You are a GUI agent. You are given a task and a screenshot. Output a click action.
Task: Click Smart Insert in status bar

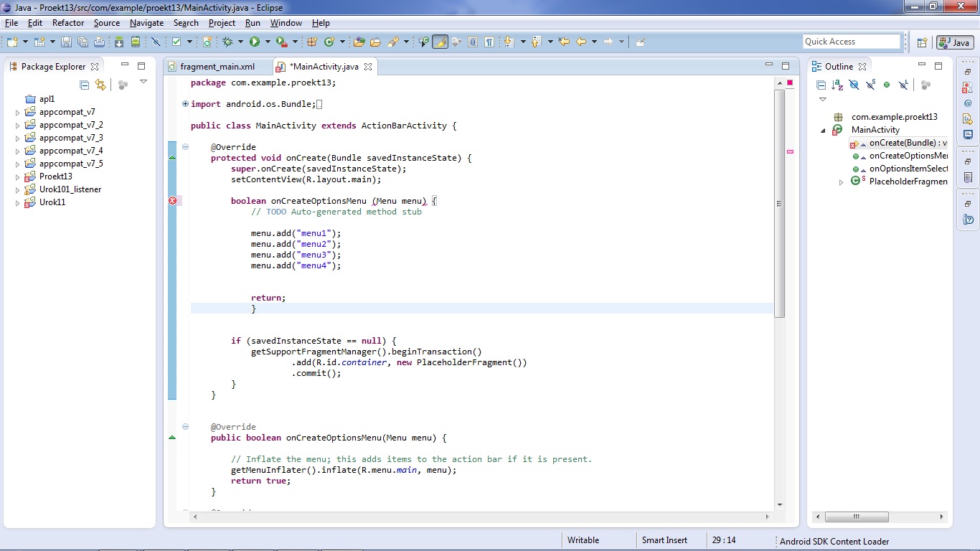click(664, 540)
